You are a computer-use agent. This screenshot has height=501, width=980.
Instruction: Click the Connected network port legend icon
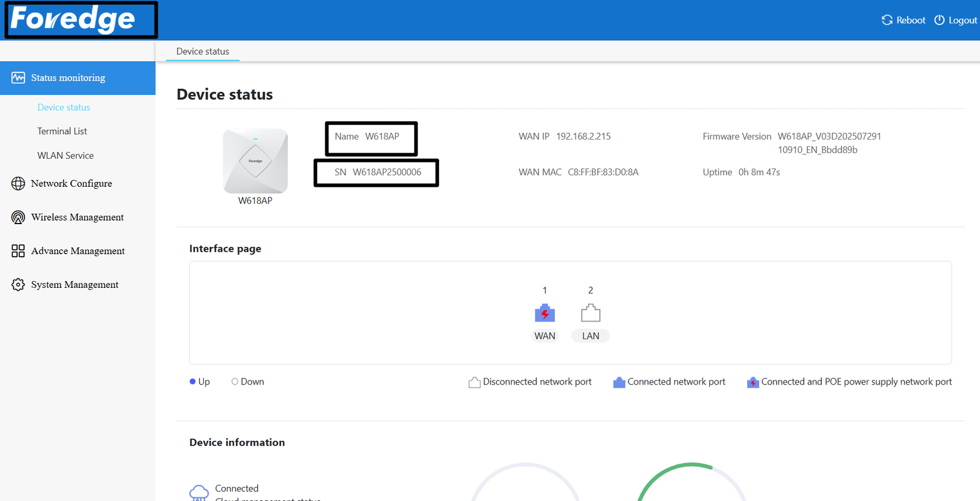(x=619, y=382)
